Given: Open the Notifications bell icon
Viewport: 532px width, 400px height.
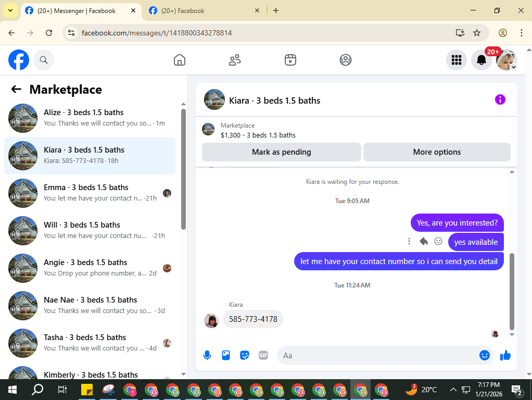Looking at the screenshot, I should (x=481, y=60).
